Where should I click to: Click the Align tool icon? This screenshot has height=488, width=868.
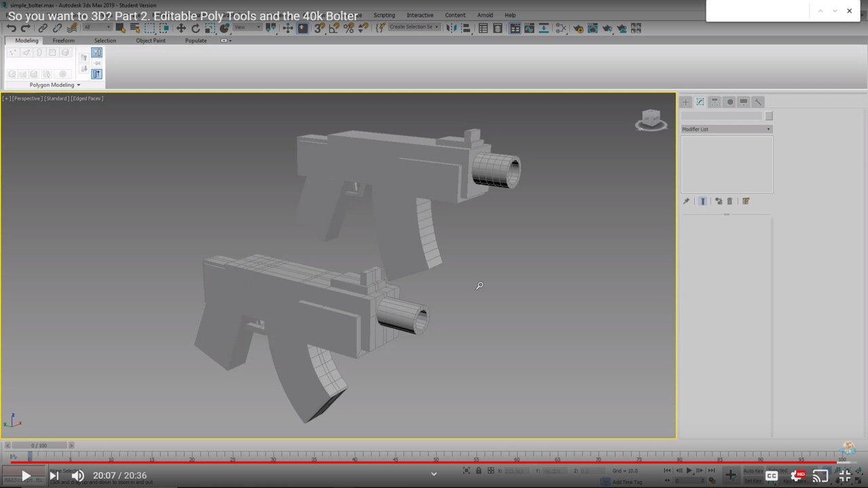coord(466,28)
